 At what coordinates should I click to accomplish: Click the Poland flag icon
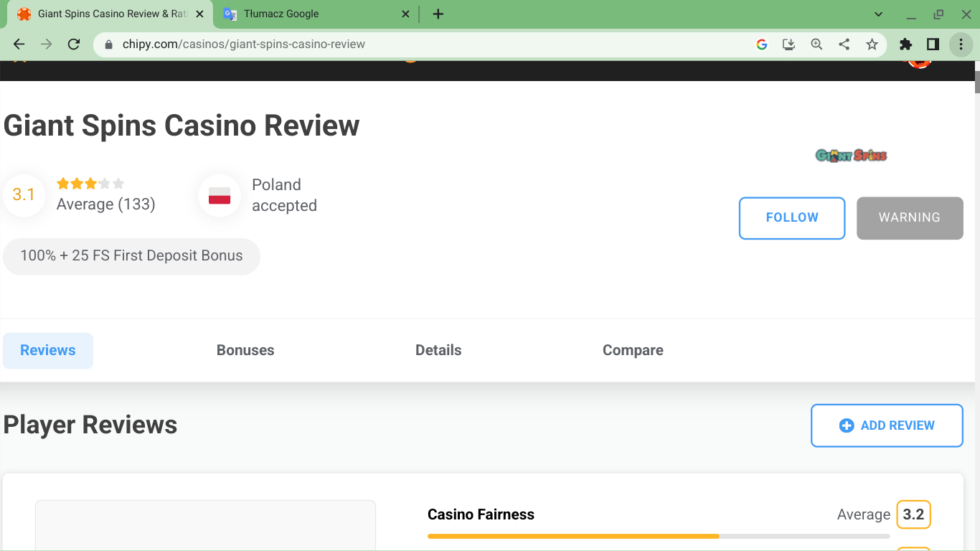pyautogui.click(x=220, y=195)
